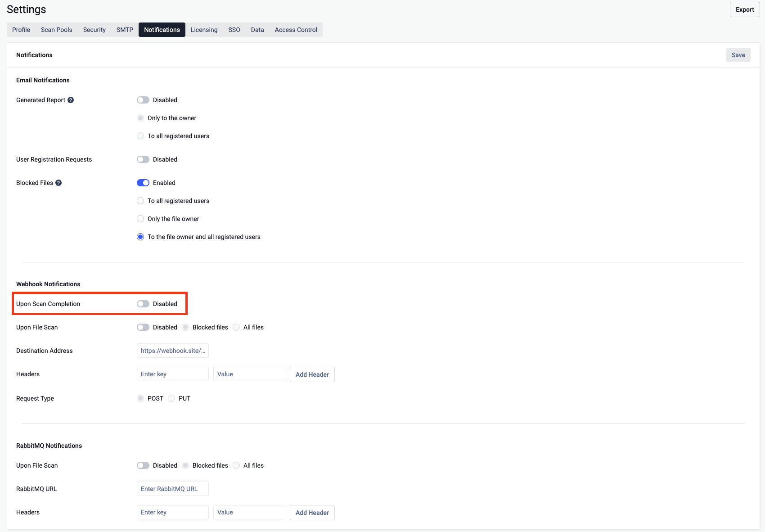Click RabbitMQ Add Header button
Image resolution: width=765 pixels, height=532 pixels.
point(312,513)
